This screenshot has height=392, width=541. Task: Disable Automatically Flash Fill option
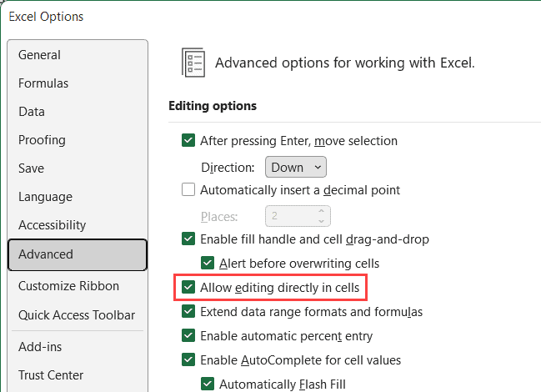[208, 384]
